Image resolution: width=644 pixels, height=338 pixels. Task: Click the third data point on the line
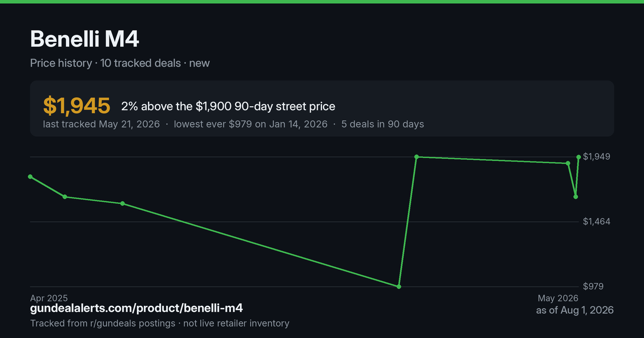[x=122, y=203]
